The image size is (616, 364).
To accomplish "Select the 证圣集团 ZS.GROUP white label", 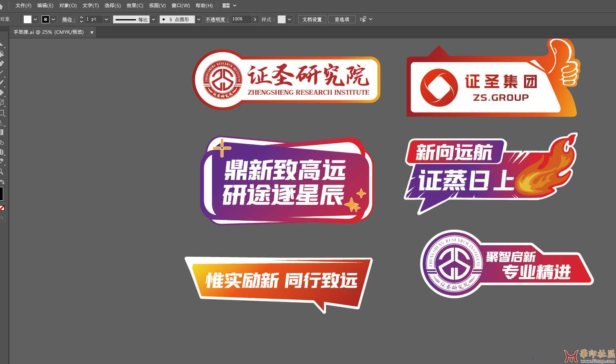I will pos(485,87).
